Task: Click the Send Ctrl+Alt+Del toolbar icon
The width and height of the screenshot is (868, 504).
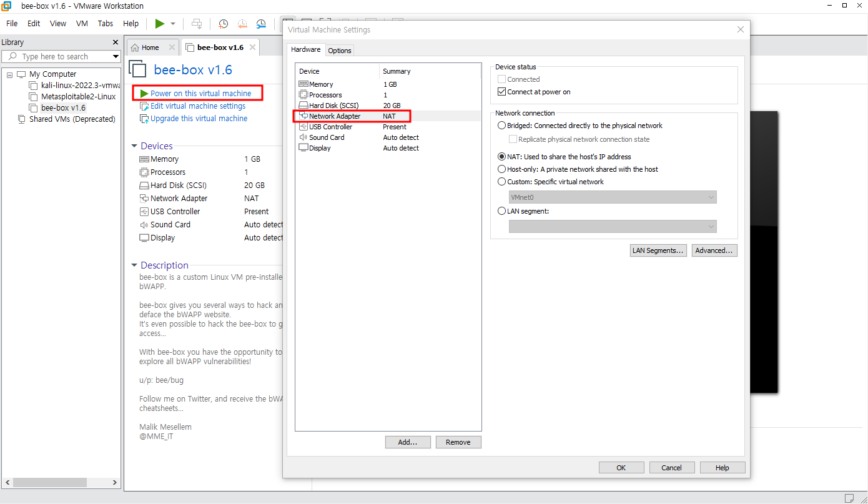Action: 197,24
